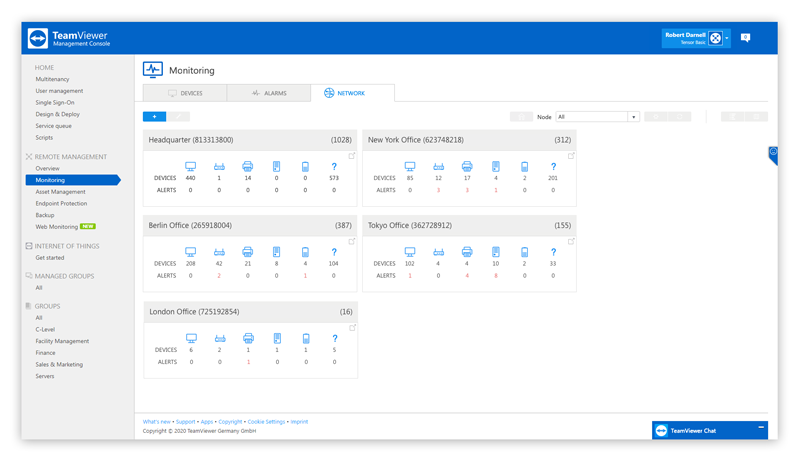Viewport: 800px width, 468px height.
Task: Switch to the Alarms tab
Action: [x=269, y=93]
